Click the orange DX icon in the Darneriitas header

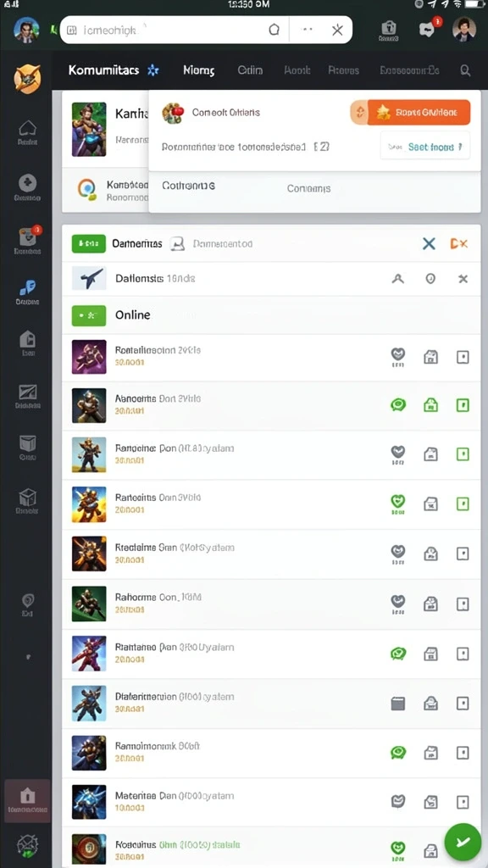pyautogui.click(x=458, y=243)
